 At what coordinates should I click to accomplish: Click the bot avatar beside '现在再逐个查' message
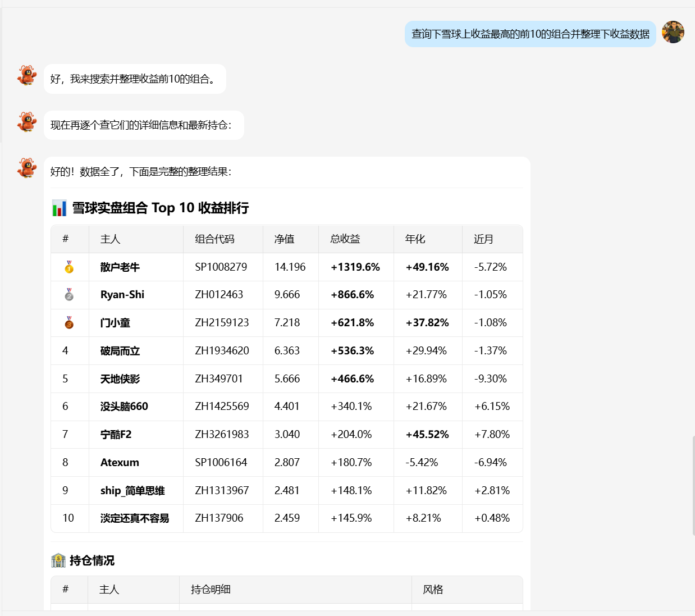coord(26,122)
